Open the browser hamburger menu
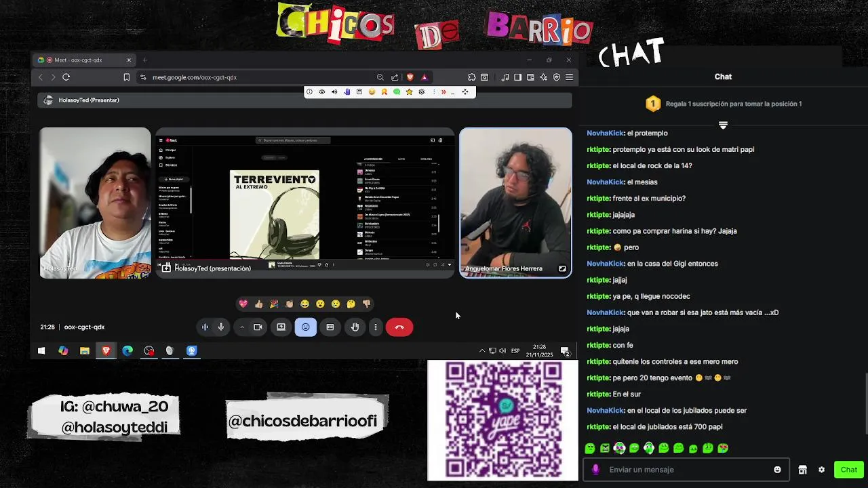 tap(570, 77)
